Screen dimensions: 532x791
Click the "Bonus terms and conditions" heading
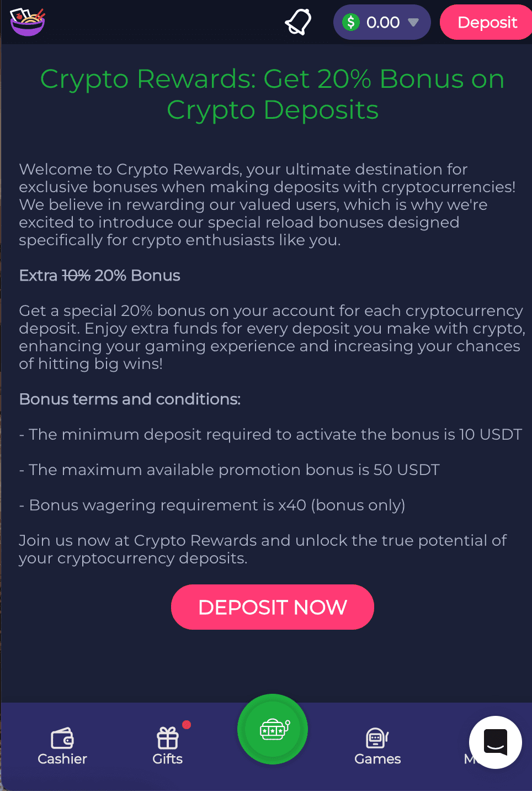(130, 399)
